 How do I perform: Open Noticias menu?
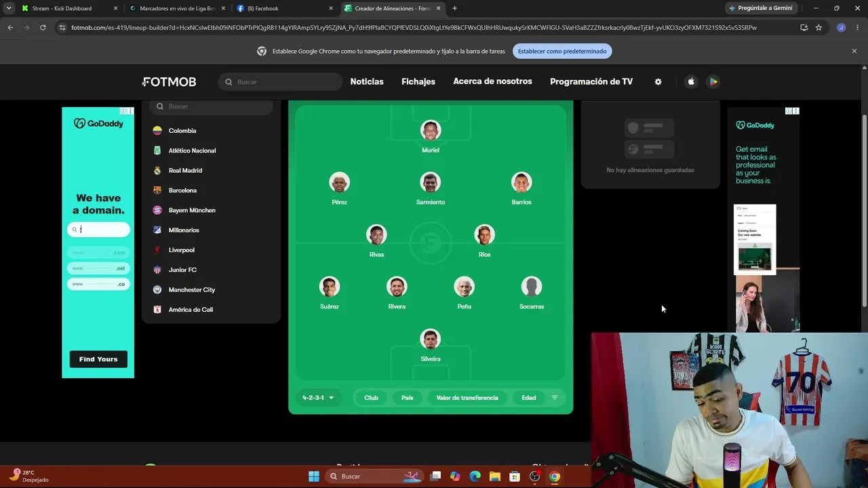(367, 81)
